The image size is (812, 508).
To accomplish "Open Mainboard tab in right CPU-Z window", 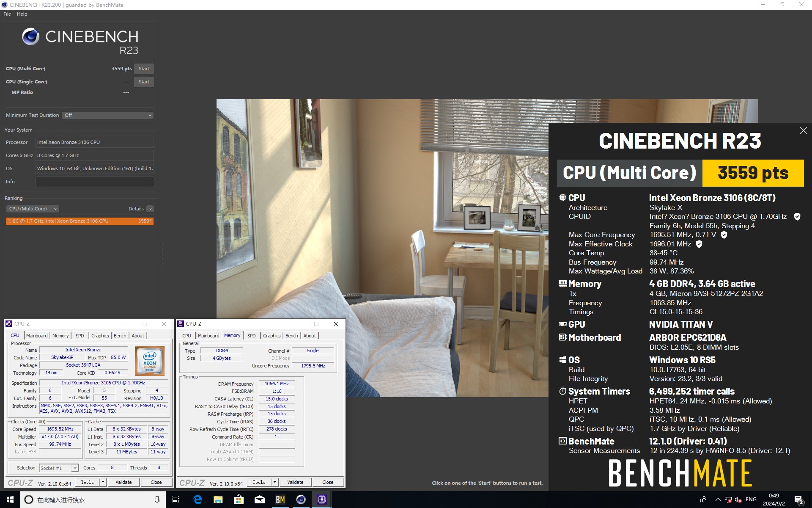I will point(208,336).
